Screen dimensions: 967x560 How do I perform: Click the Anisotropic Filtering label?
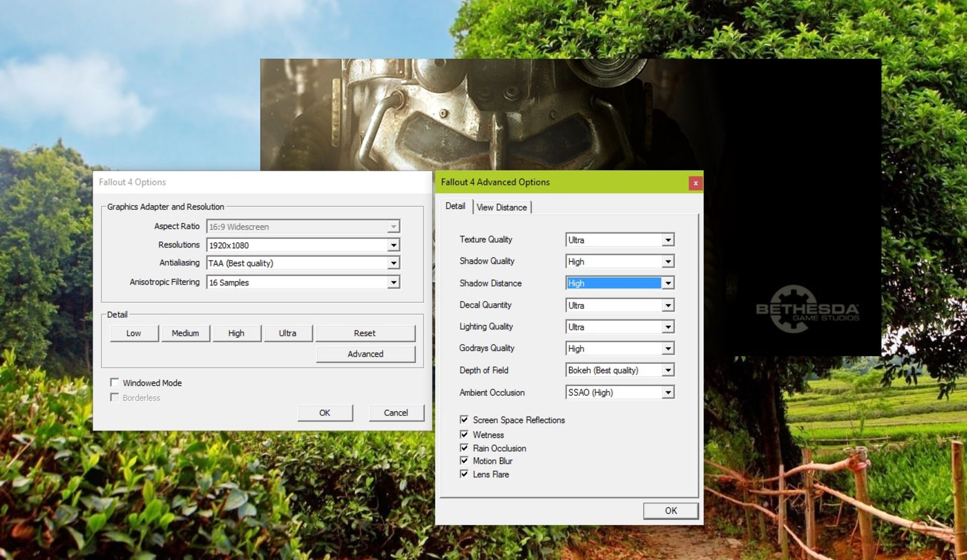pos(165,282)
